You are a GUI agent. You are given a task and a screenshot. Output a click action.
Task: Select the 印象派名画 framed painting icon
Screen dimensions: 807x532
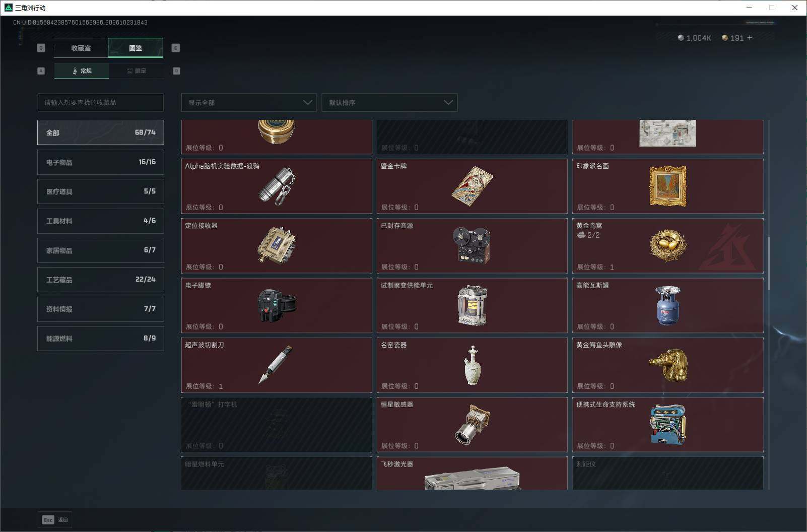click(668, 186)
